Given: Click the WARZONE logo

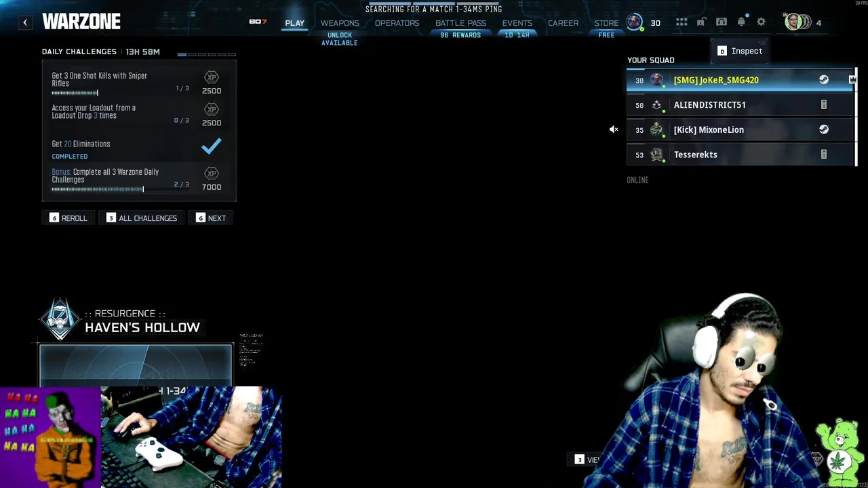Looking at the screenshot, I should 81,22.
